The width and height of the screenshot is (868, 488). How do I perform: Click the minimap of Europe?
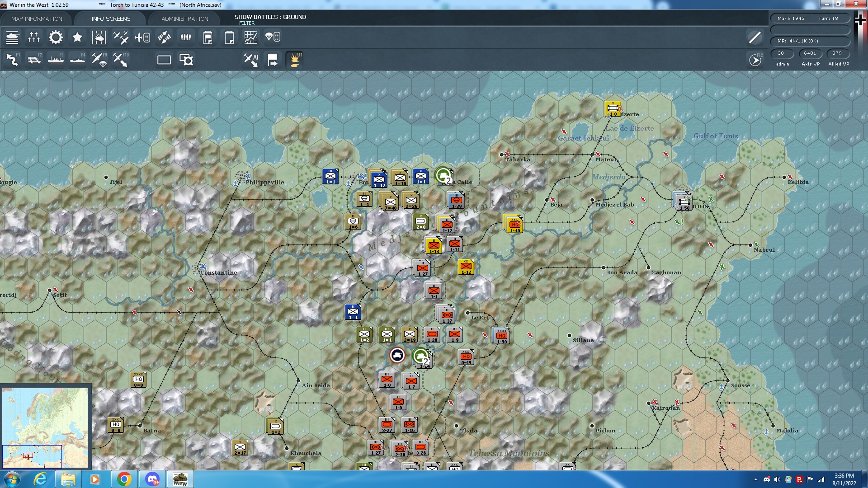pos(45,427)
